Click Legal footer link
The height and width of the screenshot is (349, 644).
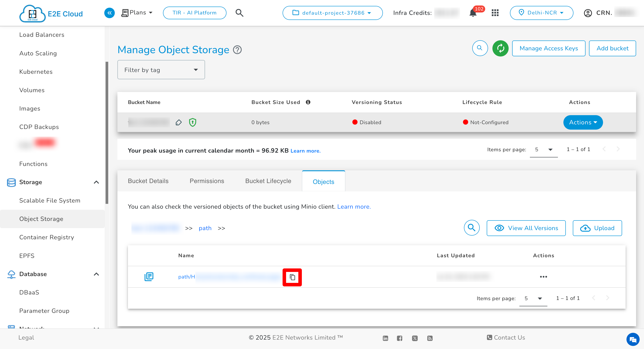[x=26, y=338]
